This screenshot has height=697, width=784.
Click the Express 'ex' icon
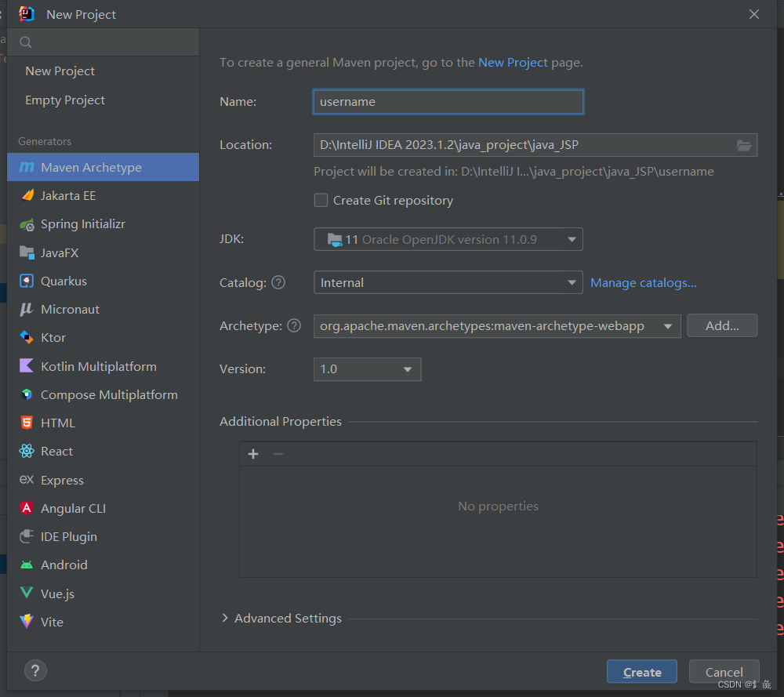click(27, 480)
